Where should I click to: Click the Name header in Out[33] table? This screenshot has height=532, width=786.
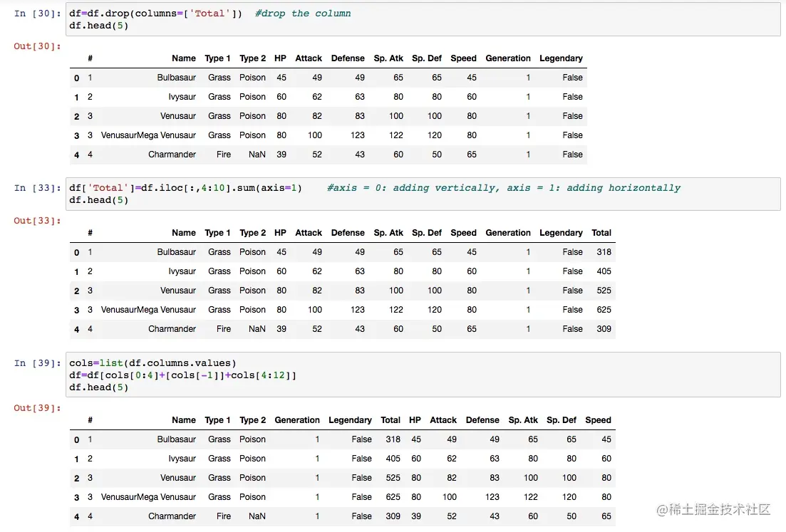[x=183, y=233]
